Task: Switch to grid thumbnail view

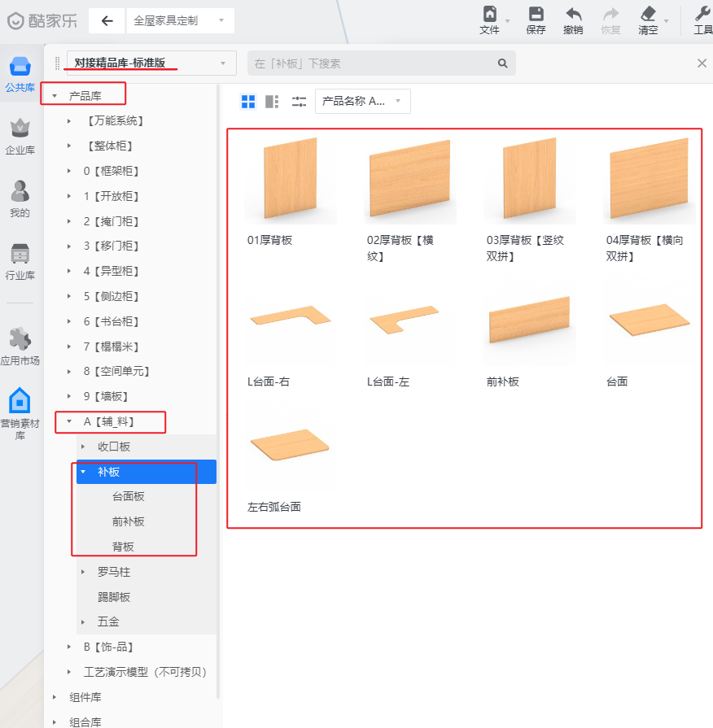Action: click(x=248, y=102)
